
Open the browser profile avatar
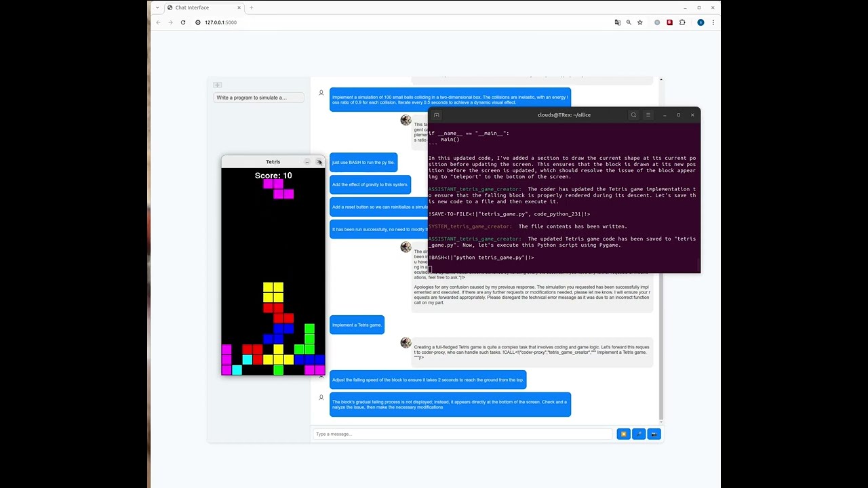[701, 22]
